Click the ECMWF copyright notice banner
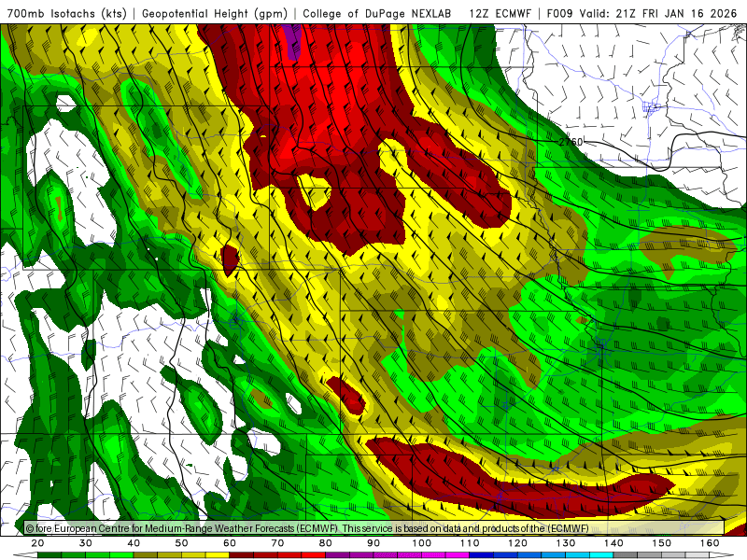 [374, 528]
